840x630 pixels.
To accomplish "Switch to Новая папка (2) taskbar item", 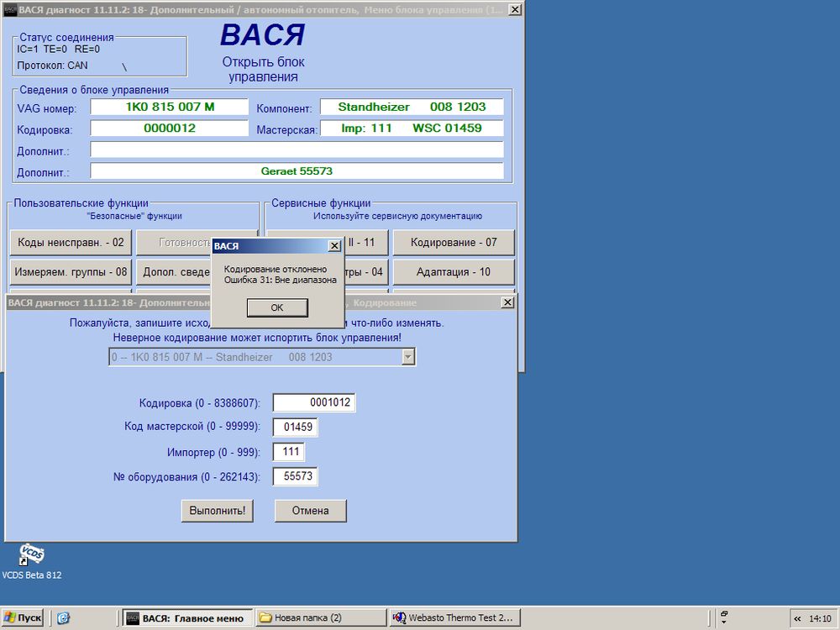I will tap(320, 618).
